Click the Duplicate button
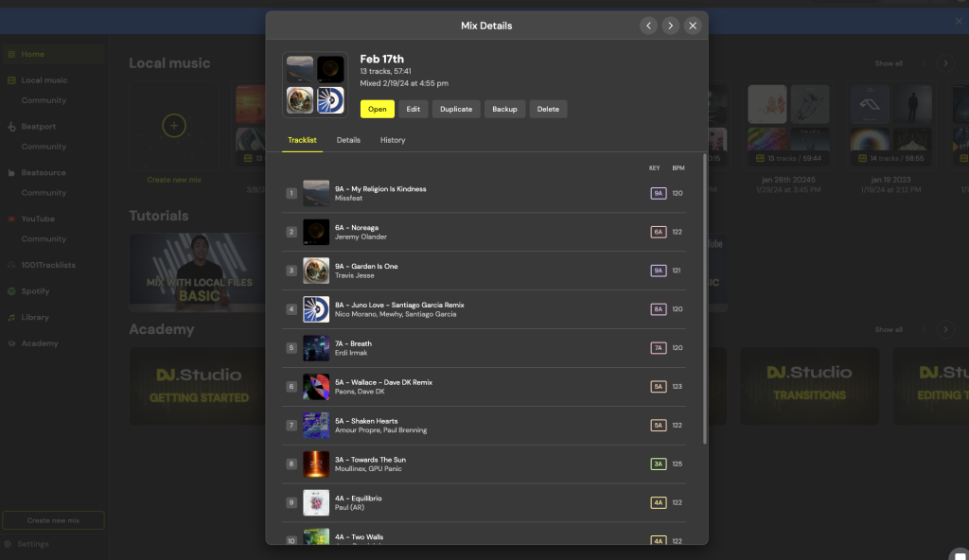Viewport: 969px width, 560px height. click(456, 109)
